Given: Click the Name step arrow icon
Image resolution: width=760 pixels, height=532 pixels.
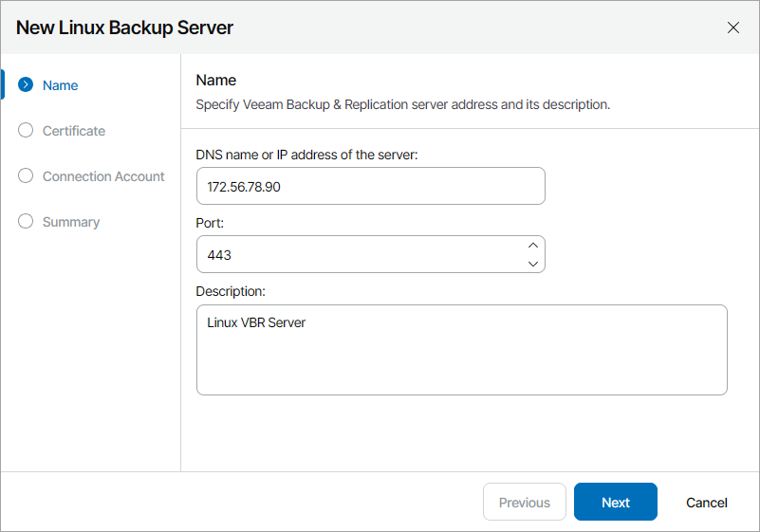Looking at the screenshot, I should click(x=26, y=85).
